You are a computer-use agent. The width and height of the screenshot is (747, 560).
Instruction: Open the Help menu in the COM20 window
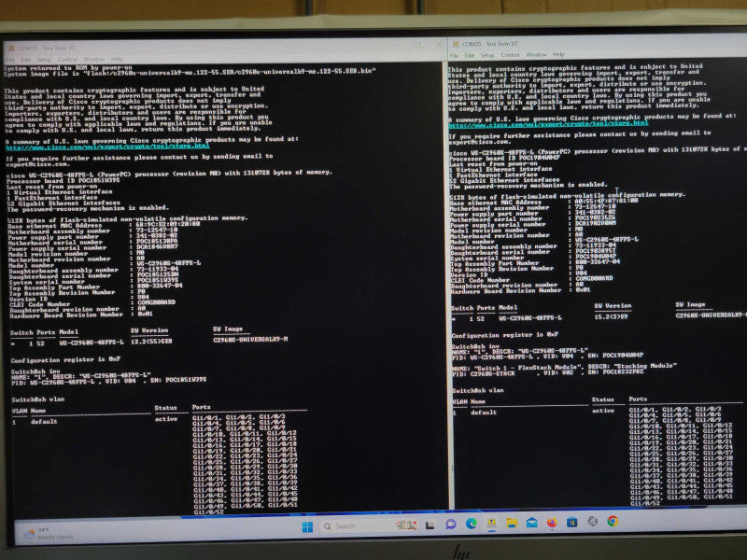(558, 55)
